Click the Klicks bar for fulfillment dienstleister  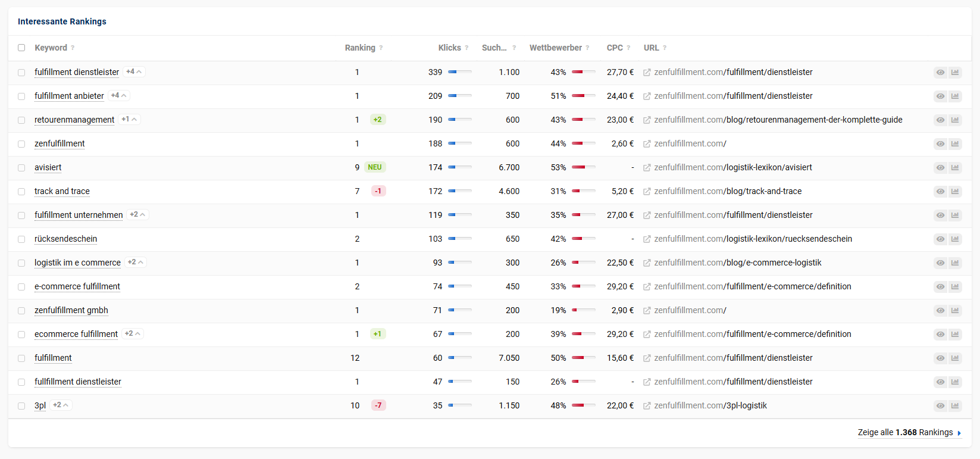point(460,72)
